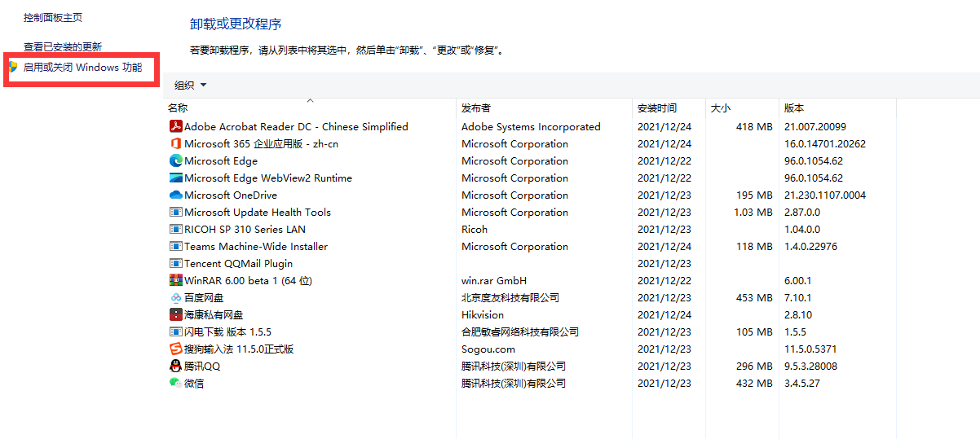
Task: Select the RICOH SP 310 Series LAN name
Action: [x=245, y=229]
